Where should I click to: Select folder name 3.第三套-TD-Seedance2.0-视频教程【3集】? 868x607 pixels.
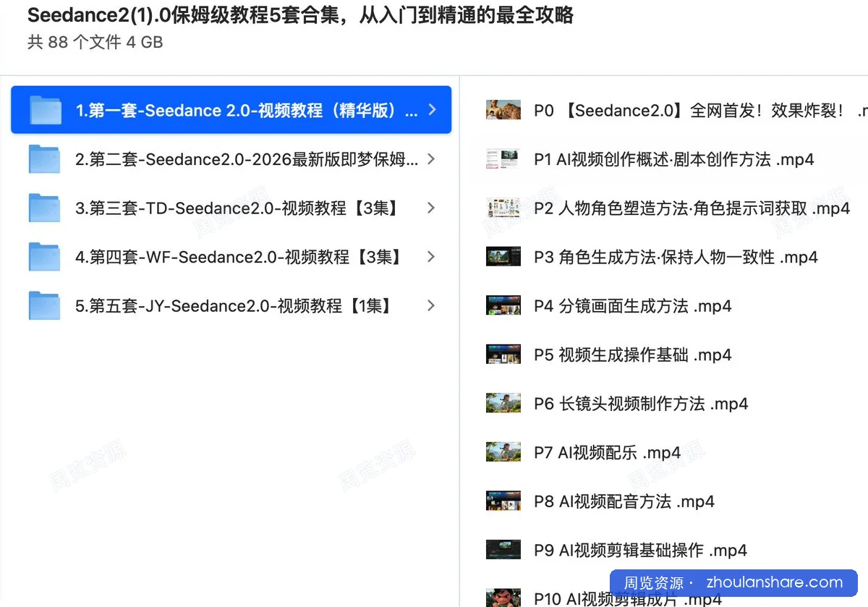pos(237,208)
